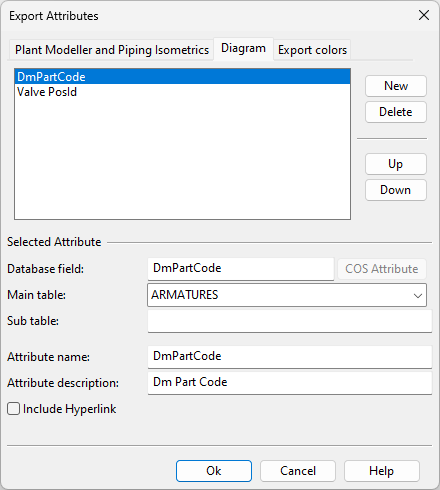Move attribute with Down button
440x490 pixels.
396,190
